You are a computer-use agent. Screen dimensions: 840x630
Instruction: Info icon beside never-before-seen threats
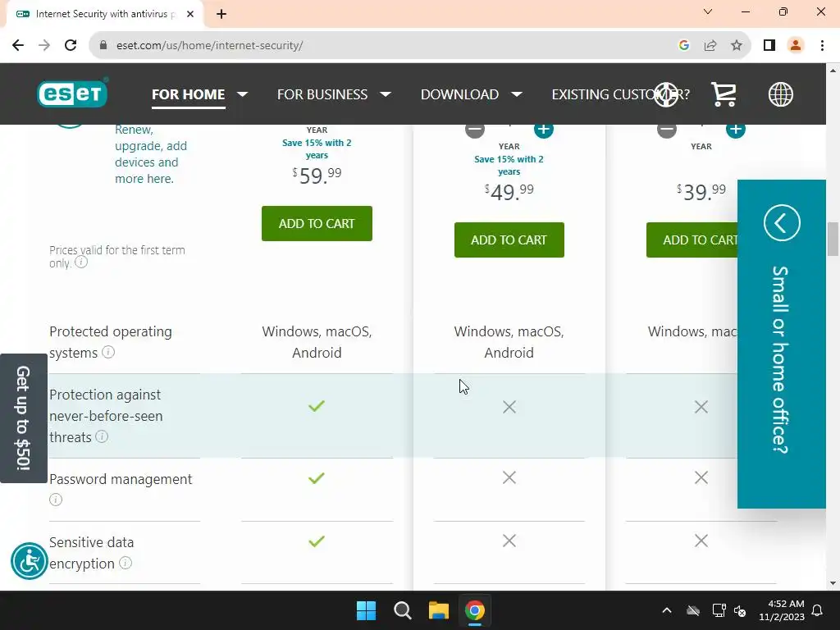pyautogui.click(x=101, y=436)
